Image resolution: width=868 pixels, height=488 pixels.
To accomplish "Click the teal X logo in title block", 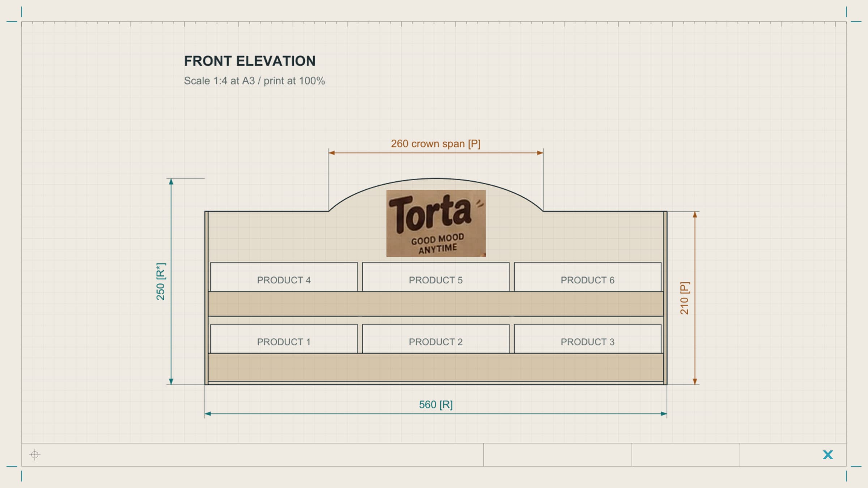I will coord(828,455).
